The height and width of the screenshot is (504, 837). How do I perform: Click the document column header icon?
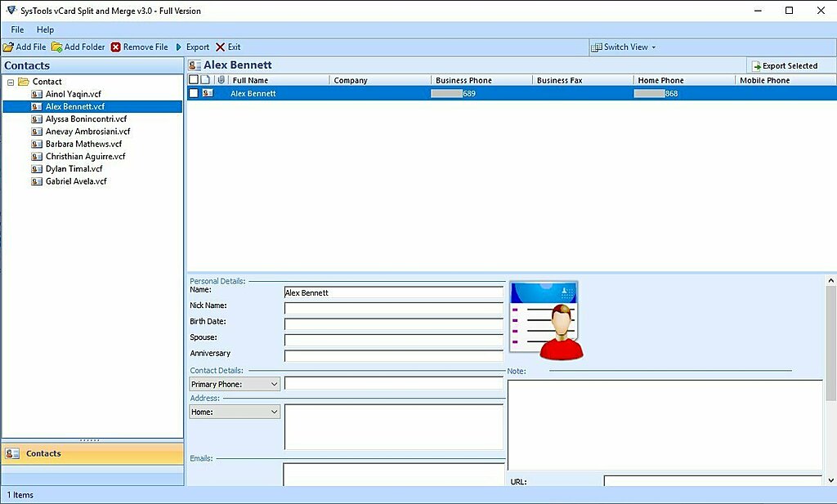point(205,79)
